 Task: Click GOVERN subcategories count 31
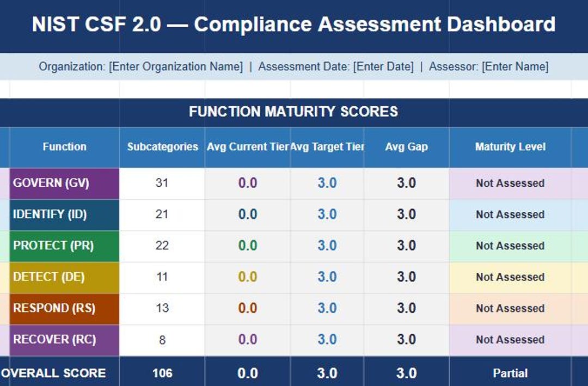162,183
